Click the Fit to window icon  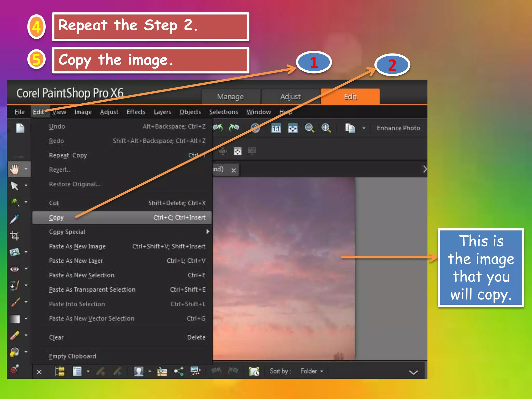(292, 128)
